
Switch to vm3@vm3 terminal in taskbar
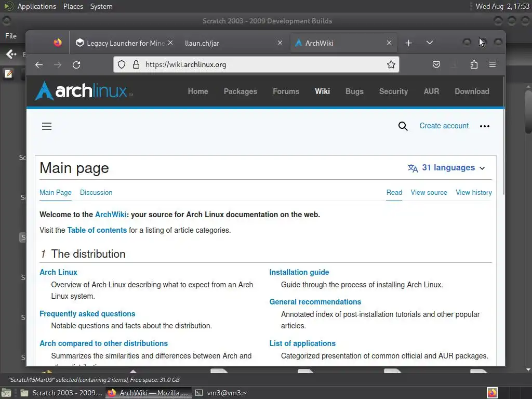pyautogui.click(x=220, y=393)
